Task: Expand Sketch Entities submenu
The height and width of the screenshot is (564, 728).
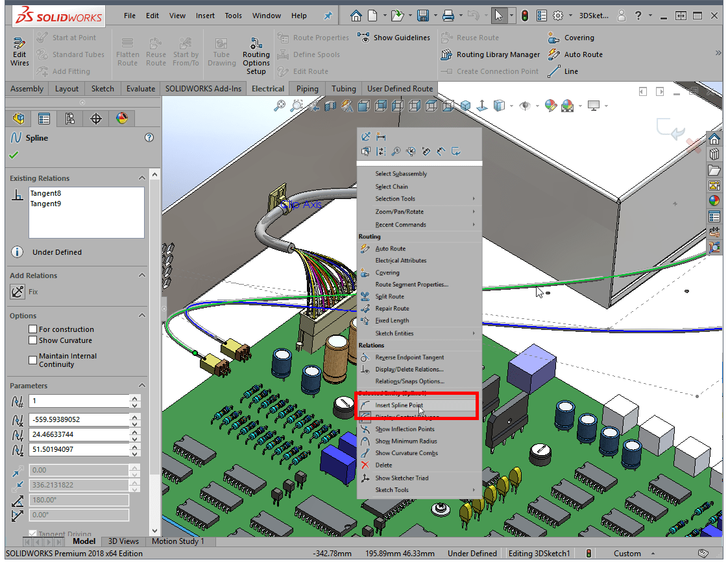Action: [420, 333]
